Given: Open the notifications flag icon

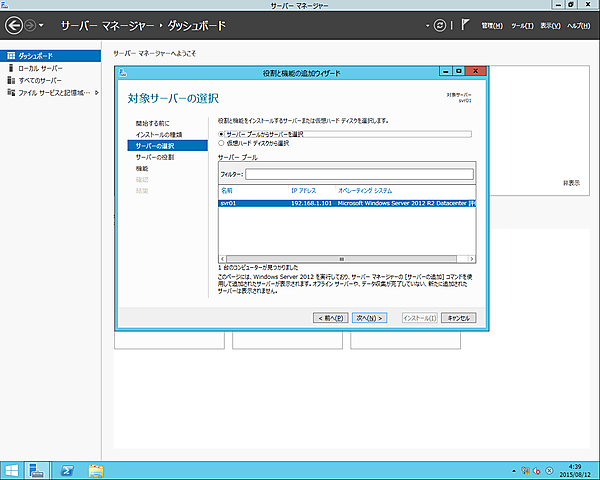Looking at the screenshot, I should point(465,23).
